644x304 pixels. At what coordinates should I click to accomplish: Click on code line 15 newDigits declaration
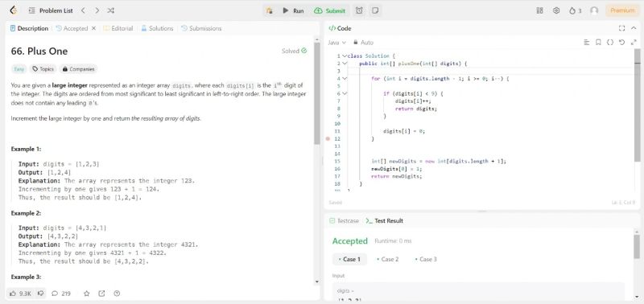click(438, 161)
